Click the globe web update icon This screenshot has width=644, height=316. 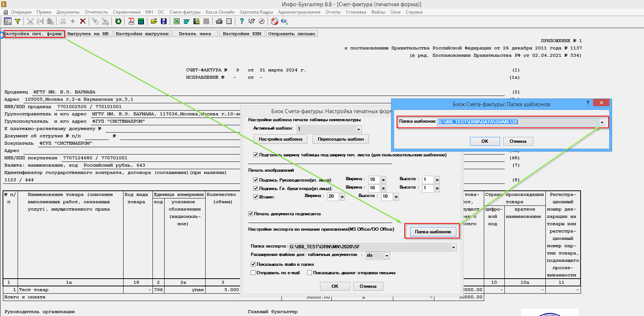(284, 21)
